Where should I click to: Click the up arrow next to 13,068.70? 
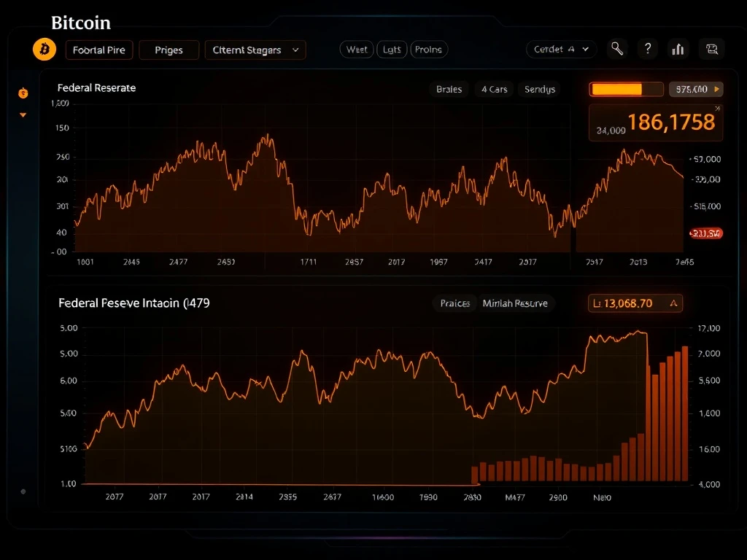coord(673,303)
